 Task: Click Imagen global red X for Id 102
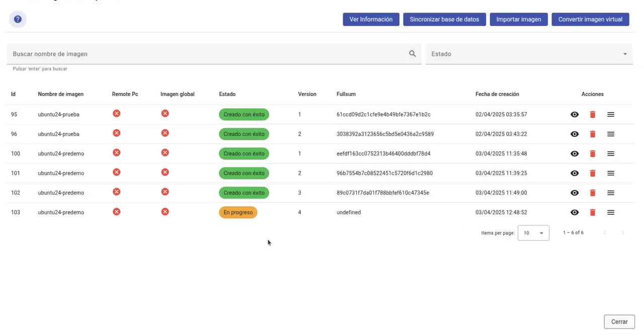click(x=165, y=192)
